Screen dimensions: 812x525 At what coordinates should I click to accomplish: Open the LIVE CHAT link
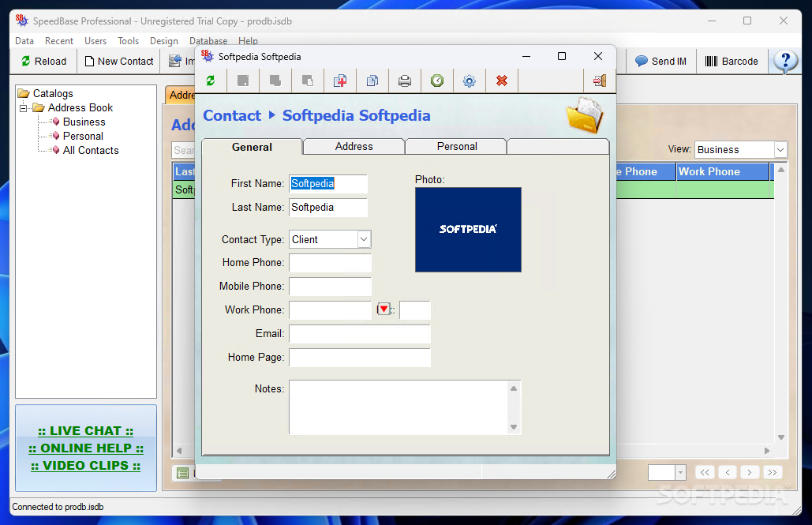85,431
